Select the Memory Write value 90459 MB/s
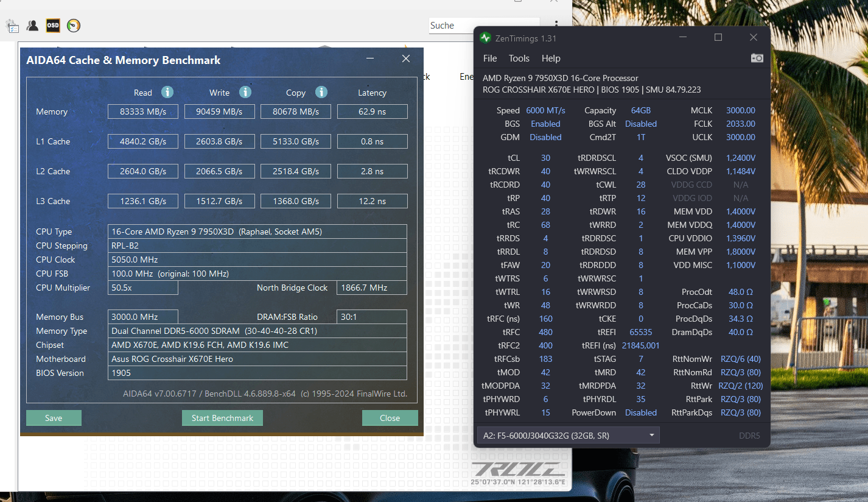 click(x=219, y=111)
